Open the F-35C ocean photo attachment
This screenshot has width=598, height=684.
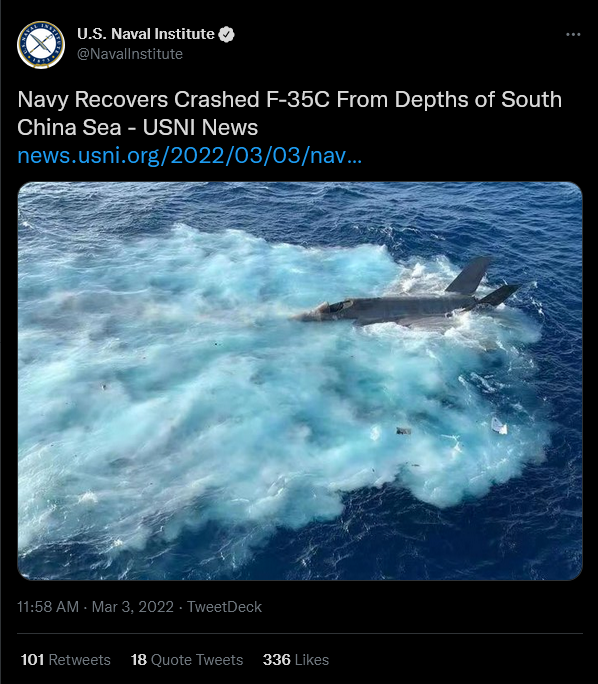pos(300,381)
